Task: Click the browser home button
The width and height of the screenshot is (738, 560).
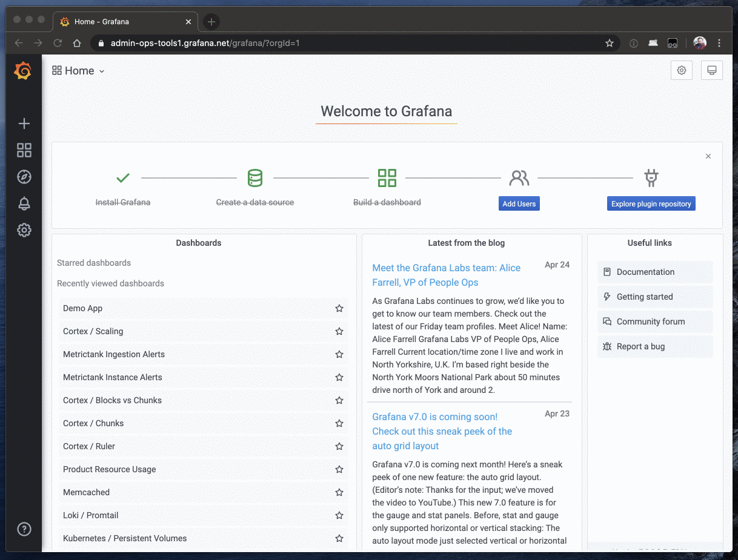Action: tap(77, 43)
